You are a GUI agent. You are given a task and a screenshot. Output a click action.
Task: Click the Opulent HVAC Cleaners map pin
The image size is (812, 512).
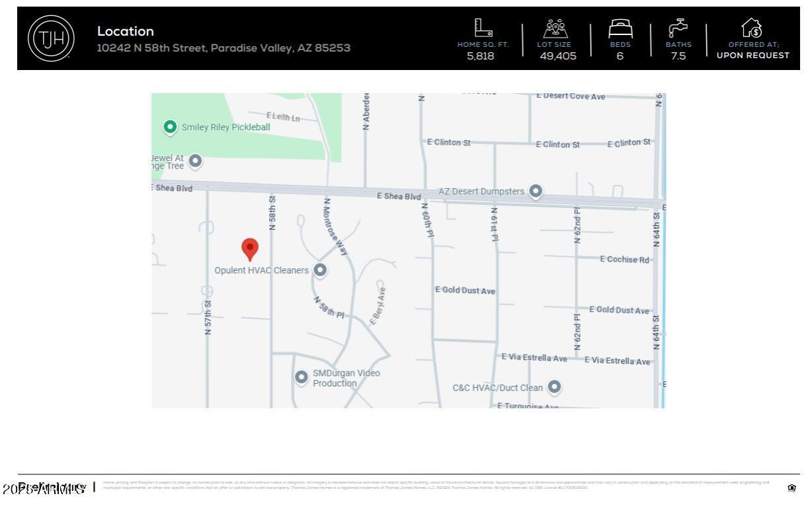pos(320,270)
